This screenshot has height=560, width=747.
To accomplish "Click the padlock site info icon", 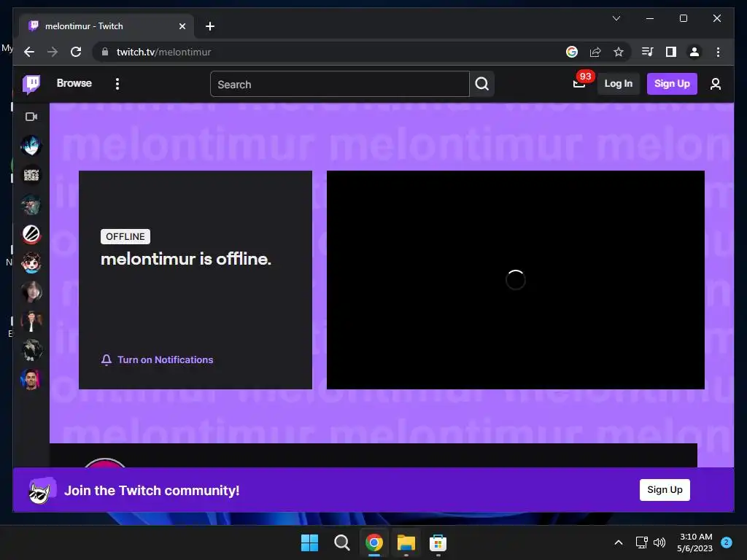I will (x=105, y=52).
